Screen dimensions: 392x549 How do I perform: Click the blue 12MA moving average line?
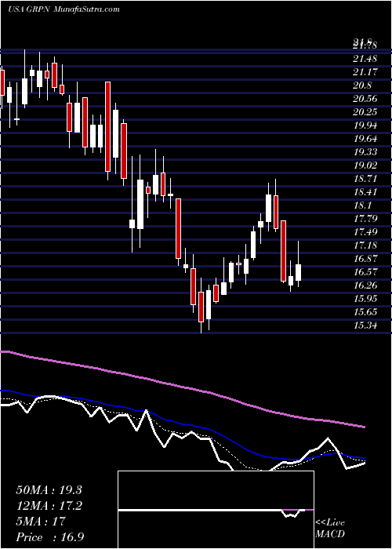[182, 425]
